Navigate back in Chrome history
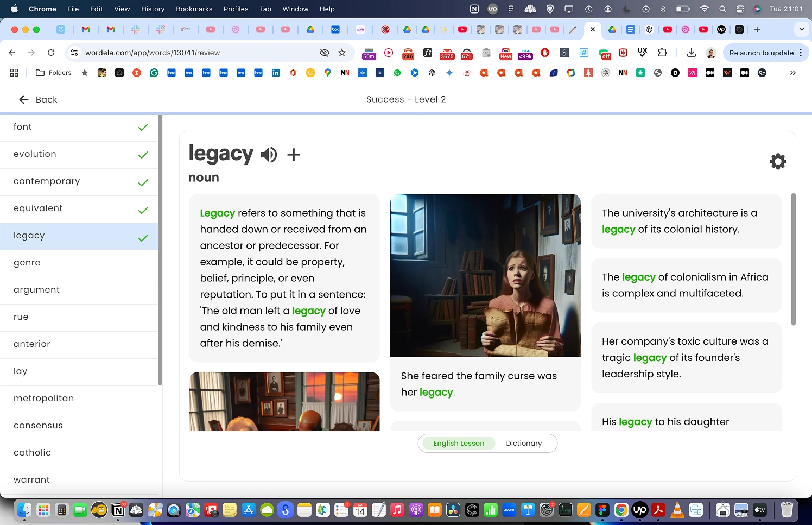 pyautogui.click(x=12, y=53)
